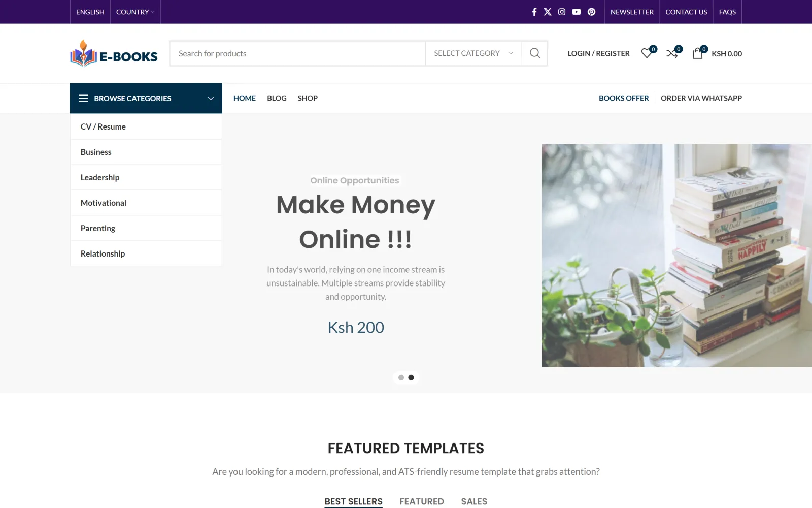This screenshot has width=812, height=508.
Task: Switch to the Featured tab
Action: click(422, 501)
